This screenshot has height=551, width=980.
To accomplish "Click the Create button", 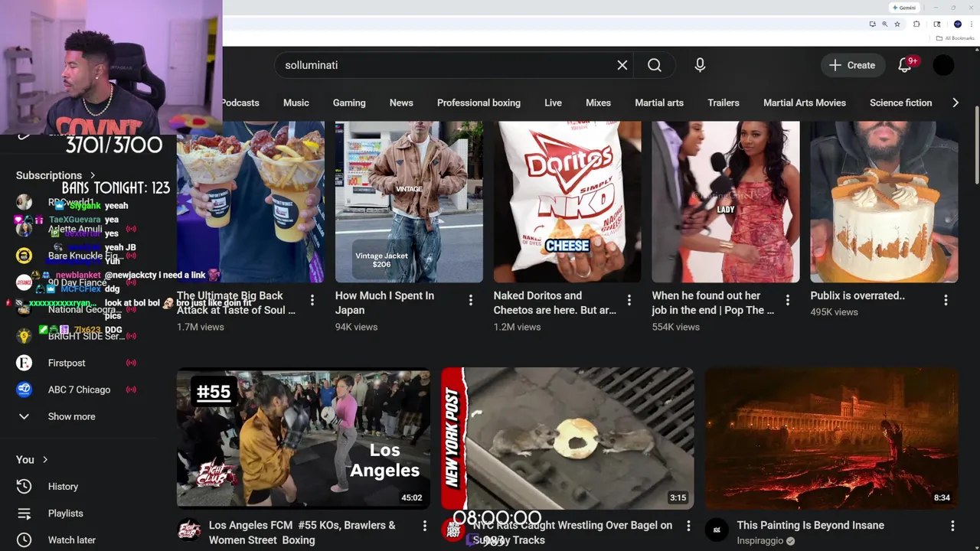I will 852,65.
